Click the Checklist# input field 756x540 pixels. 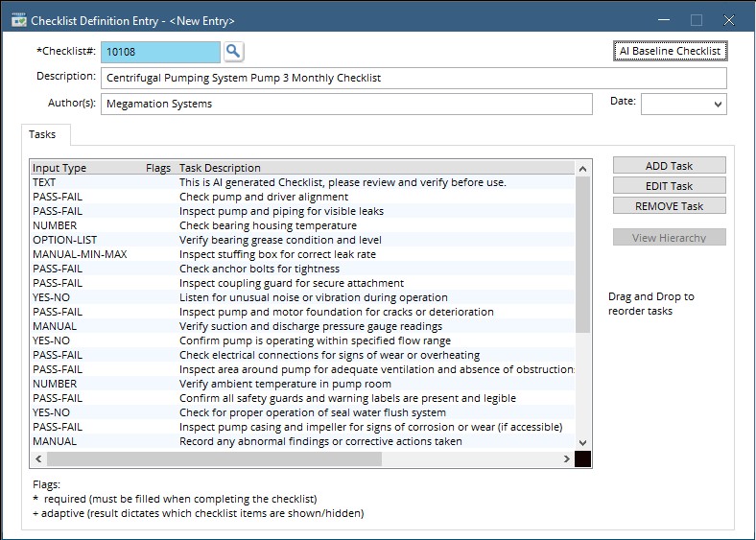click(x=160, y=52)
